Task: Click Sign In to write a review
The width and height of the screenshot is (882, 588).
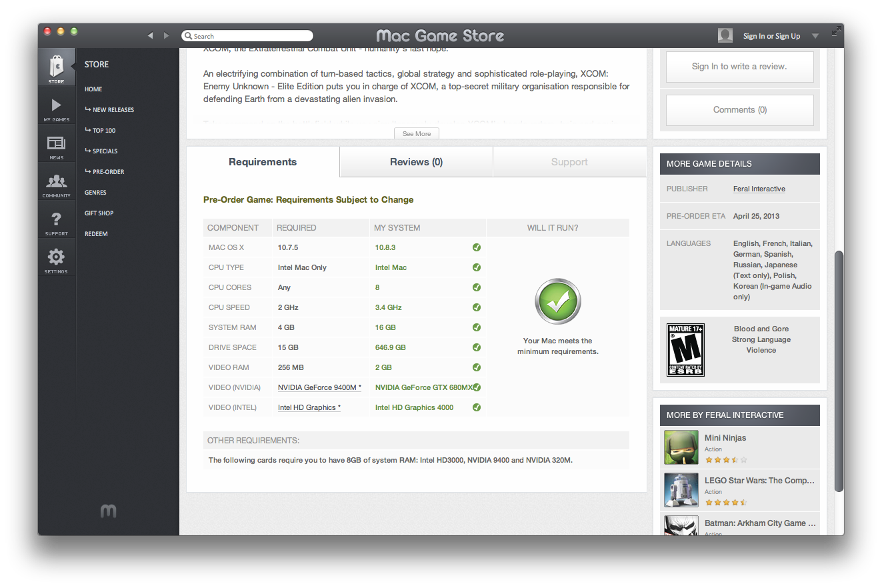Action: click(739, 67)
